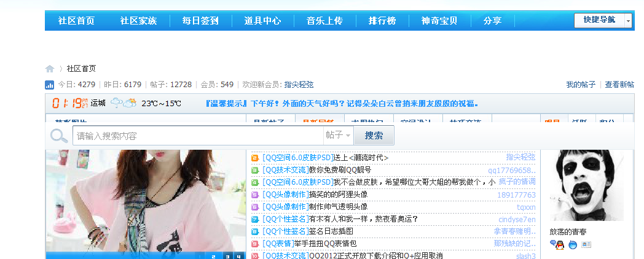Open the 帖子 search type dropdown
The width and height of the screenshot is (644, 259).
339,135
